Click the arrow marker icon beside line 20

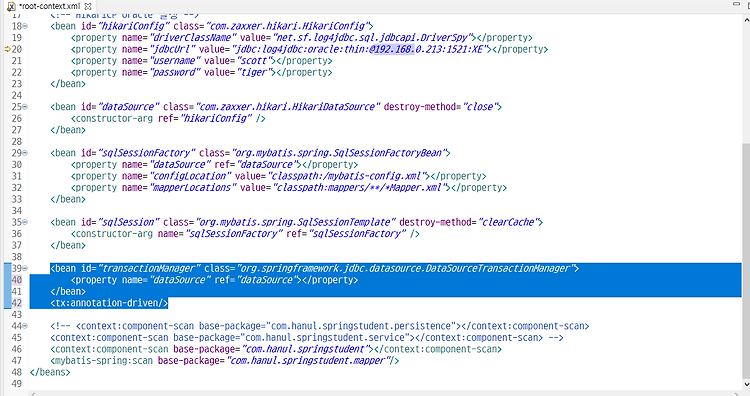(7, 49)
